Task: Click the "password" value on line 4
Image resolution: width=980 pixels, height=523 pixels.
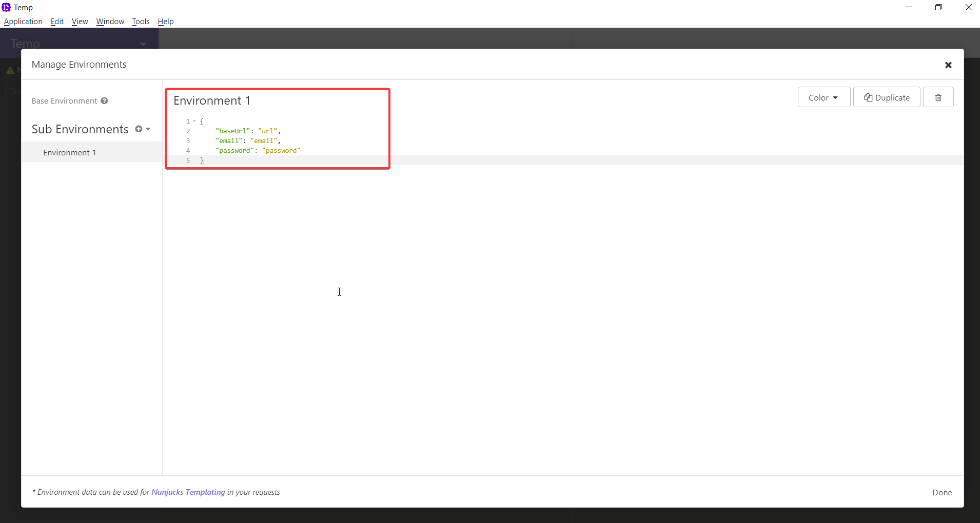Action: coord(281,151)
